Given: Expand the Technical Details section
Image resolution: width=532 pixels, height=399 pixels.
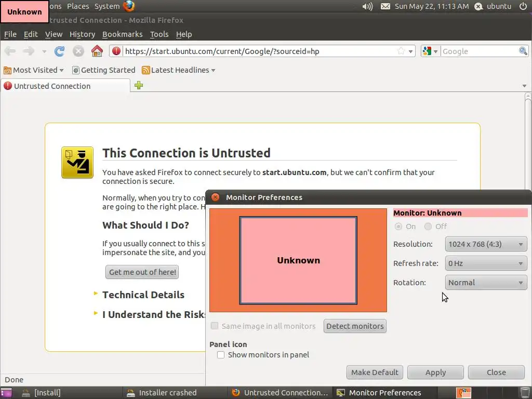Looking at the screenshot, I should (x=143, y=295).
